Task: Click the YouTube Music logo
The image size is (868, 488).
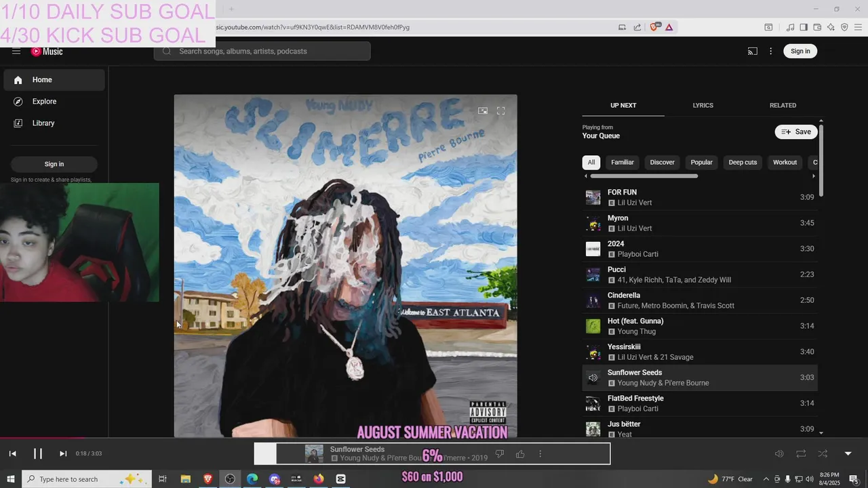Action: click(x=47, y=52)
